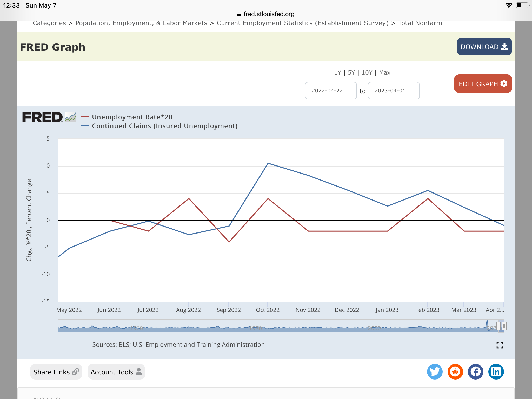Open fullscreen graph view icon
532x399 pixels.
point(500,345)
